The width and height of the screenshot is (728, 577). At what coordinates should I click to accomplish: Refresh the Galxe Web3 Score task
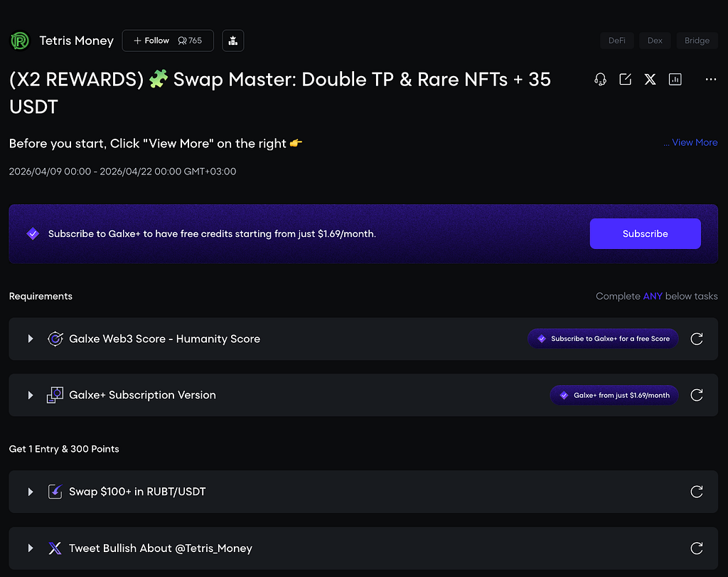(697, 339)
